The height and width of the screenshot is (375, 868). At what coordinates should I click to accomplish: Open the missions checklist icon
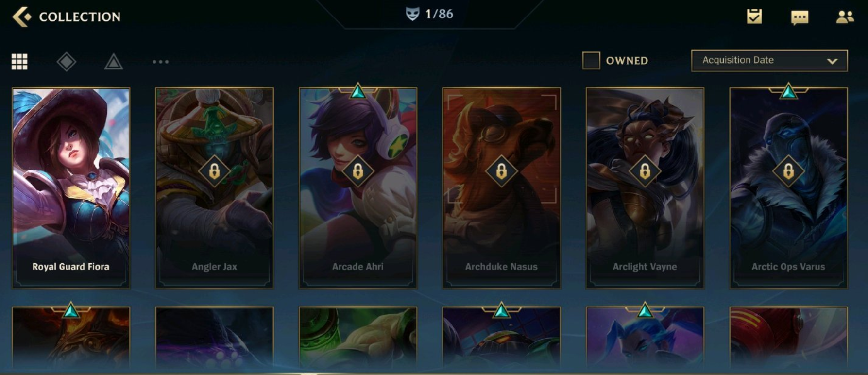pos(754,17)
